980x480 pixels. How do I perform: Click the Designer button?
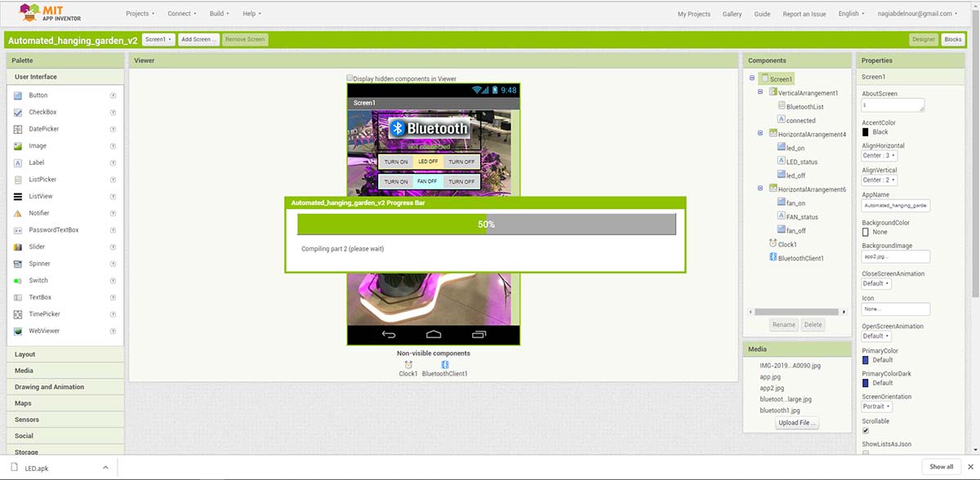(924, 39)
